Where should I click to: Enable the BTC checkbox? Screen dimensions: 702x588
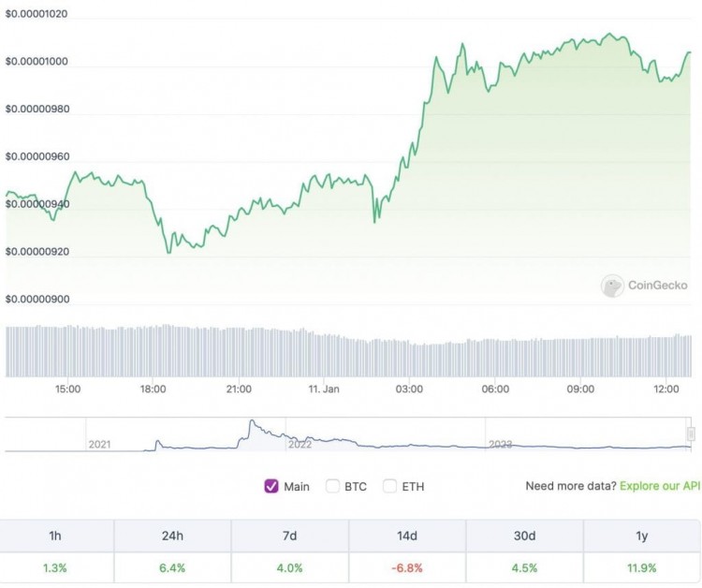(332, 486)
